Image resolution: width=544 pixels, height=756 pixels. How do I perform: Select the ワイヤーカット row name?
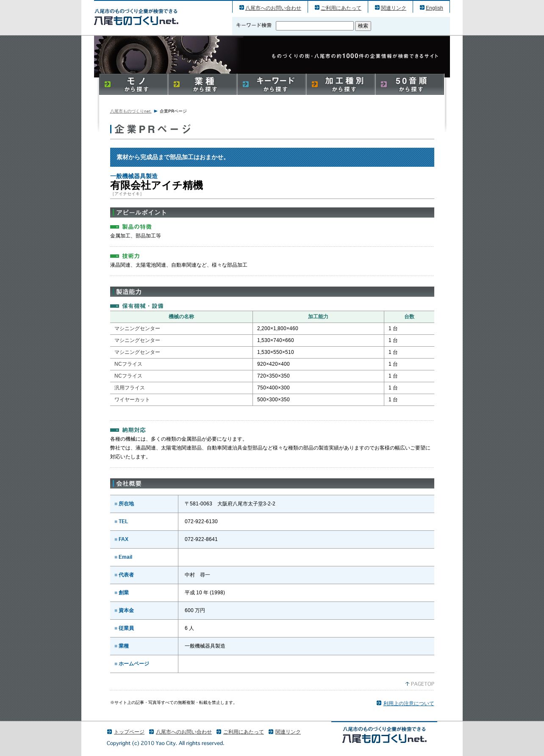click(x=132, y=400)
